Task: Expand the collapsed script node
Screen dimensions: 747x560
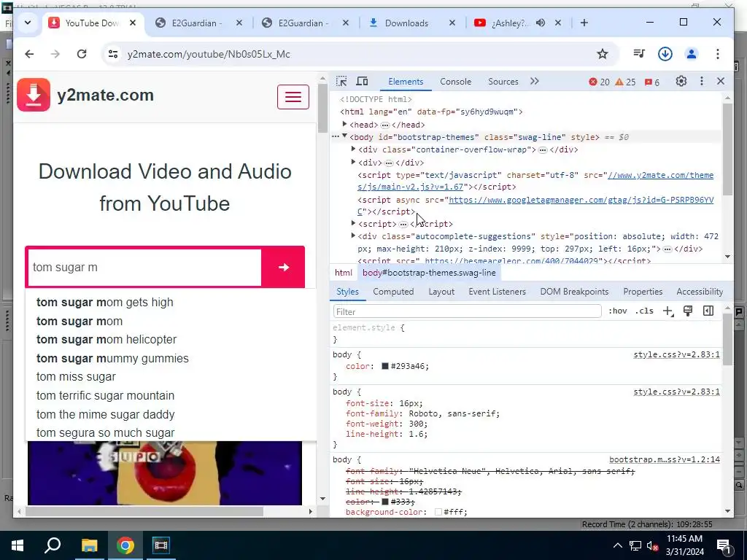Action: pyautogui.click(x=354, y=223)
